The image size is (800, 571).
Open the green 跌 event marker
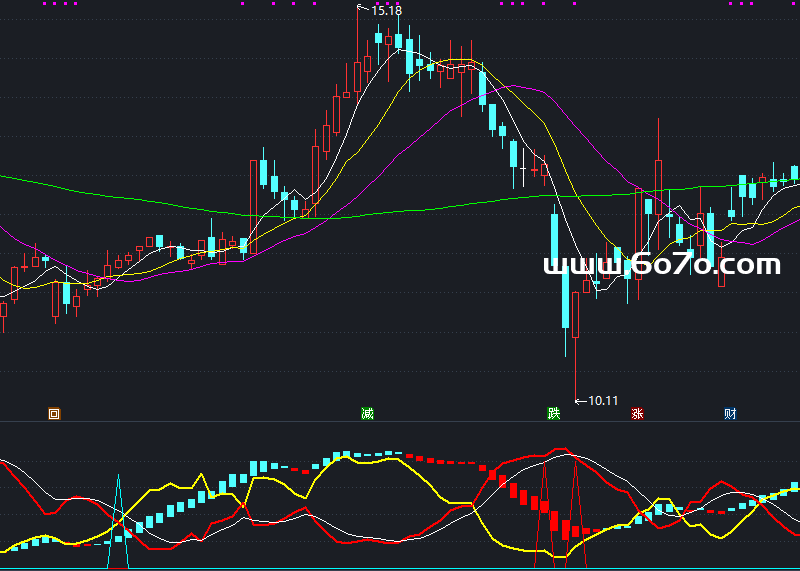553,413
